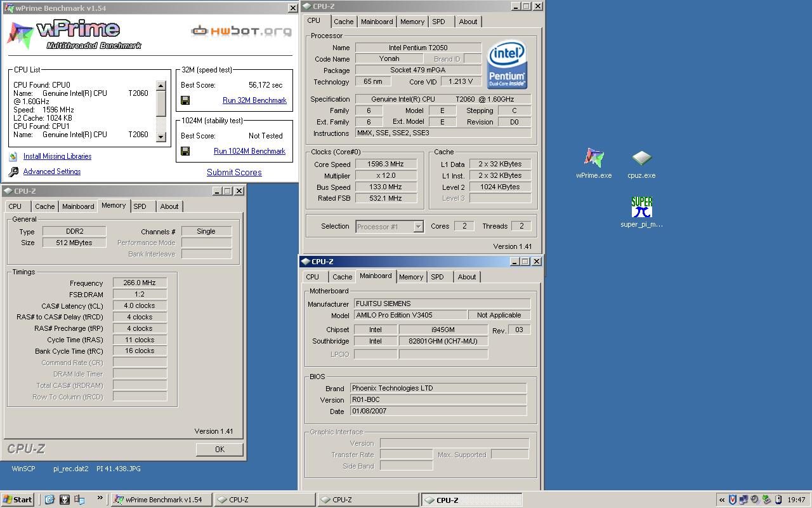The width and height of the screenshot is (812, 508).
Task: Switch to Memory tab in CPU-Z motherboard window
Action: [411, 277]
